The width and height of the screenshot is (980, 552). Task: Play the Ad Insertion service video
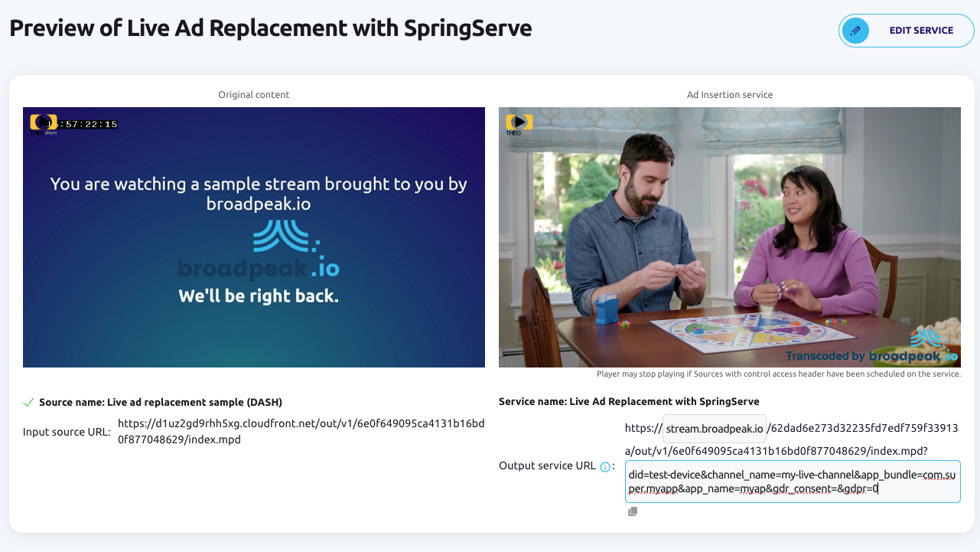point(519,122)
